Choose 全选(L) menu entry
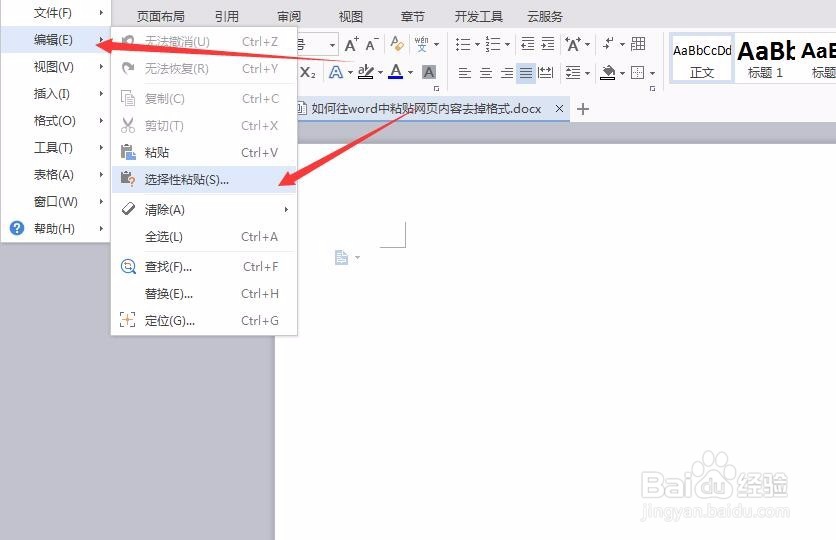 [x=205, y=237]
